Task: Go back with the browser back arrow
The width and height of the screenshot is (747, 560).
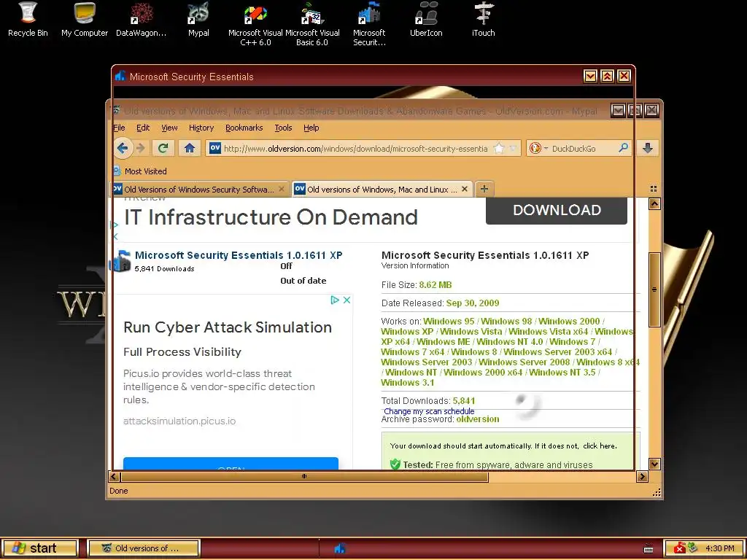Action: [x=123, y=148]
